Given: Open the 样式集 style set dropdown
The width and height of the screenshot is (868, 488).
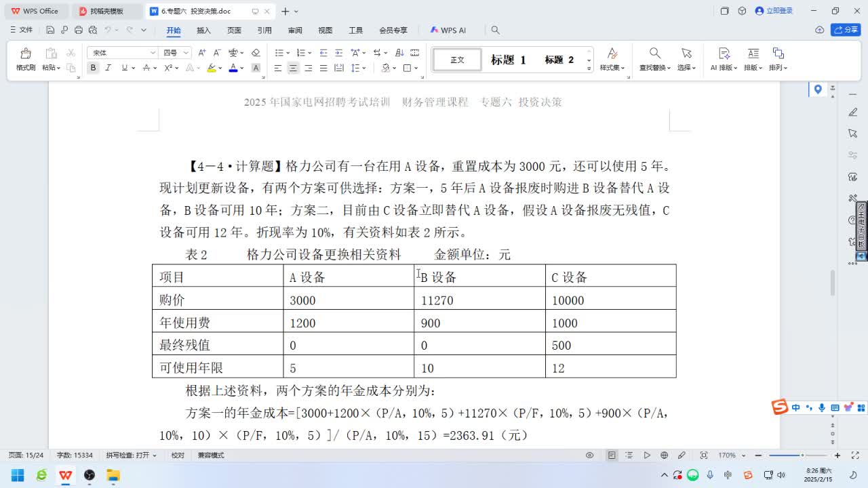Looking at the screenshot, I should 612,68.
